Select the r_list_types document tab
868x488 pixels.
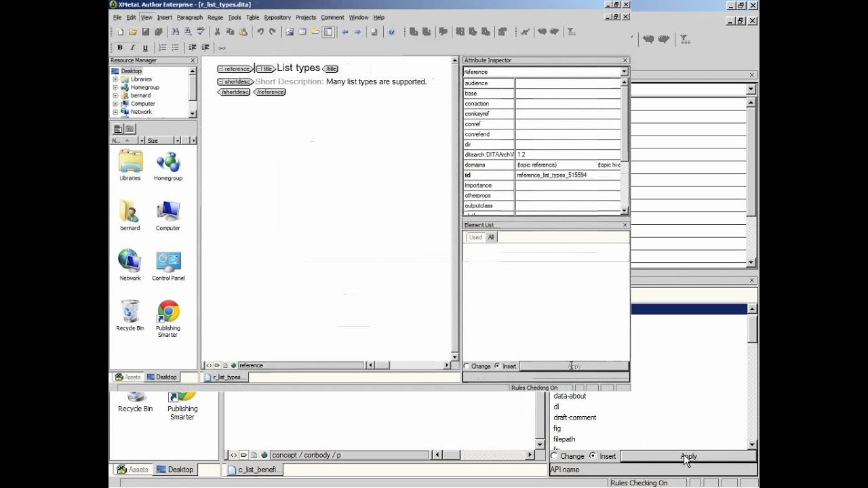pyautogui.click(x=224, y=378)
